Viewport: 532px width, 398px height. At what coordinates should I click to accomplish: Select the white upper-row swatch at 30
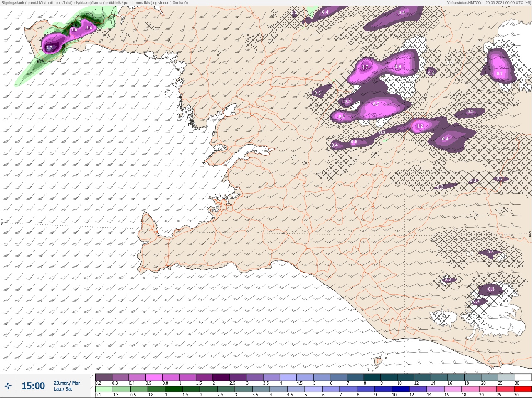point(523,377)
